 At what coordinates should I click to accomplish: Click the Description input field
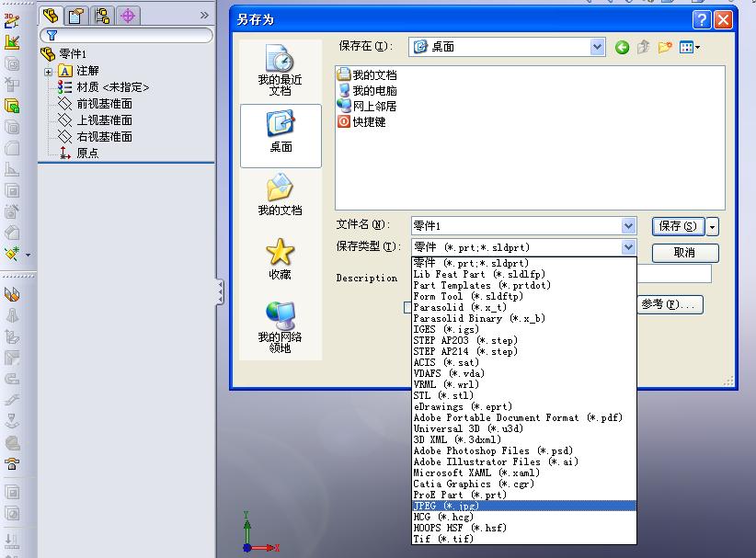coord(674,274)
